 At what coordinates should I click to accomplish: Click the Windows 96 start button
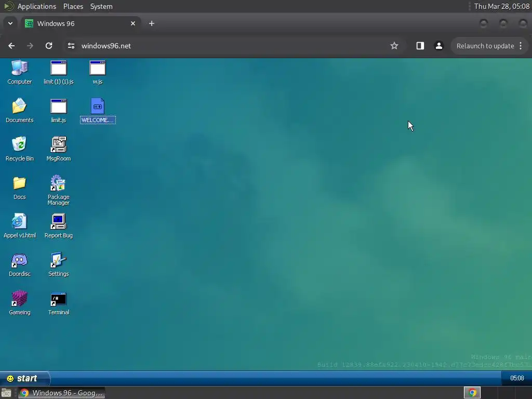click(24, 378)
